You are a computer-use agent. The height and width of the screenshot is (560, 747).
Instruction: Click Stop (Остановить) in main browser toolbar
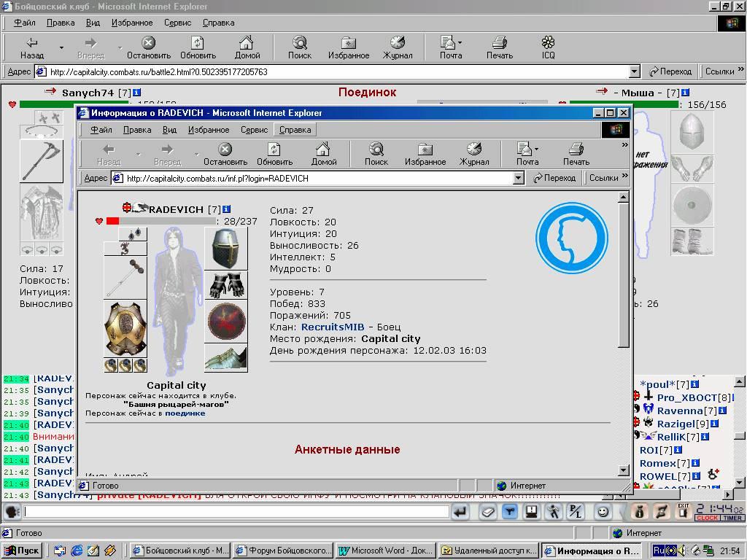[x=149, y=47]
